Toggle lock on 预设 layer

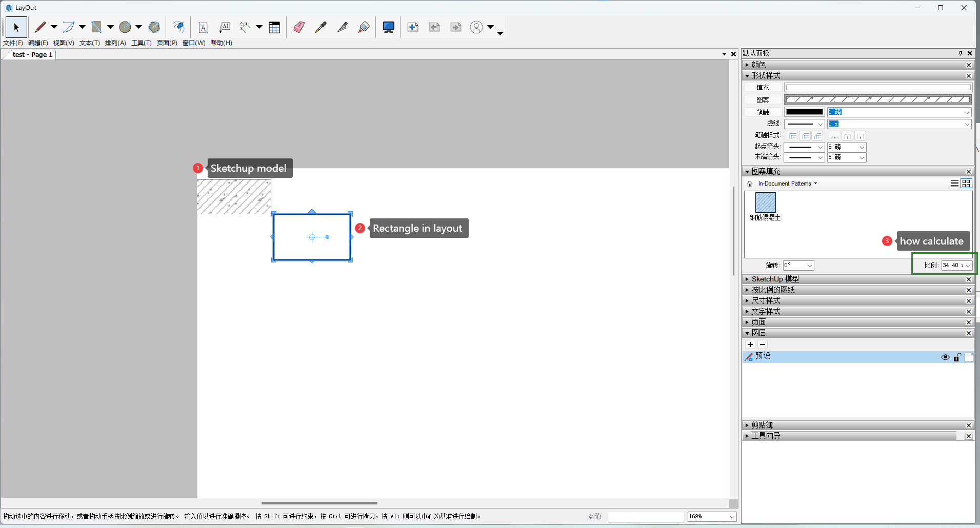[x=957, y=357]
